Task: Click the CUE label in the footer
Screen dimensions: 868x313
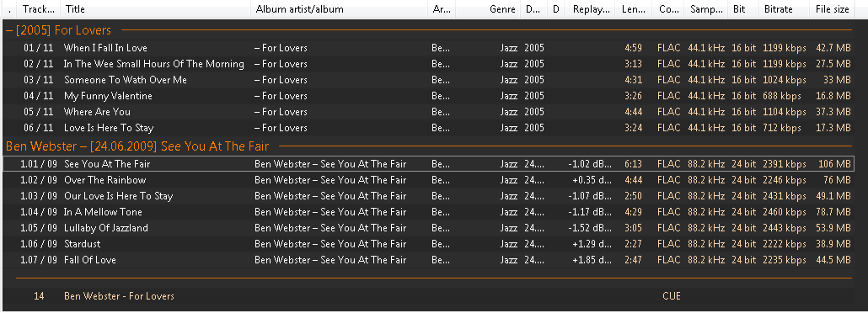Action: (x=672, y=296)
